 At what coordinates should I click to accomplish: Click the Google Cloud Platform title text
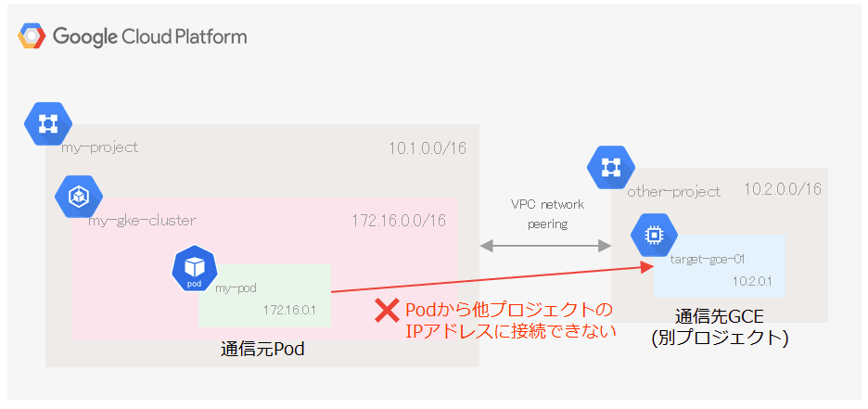150,37
